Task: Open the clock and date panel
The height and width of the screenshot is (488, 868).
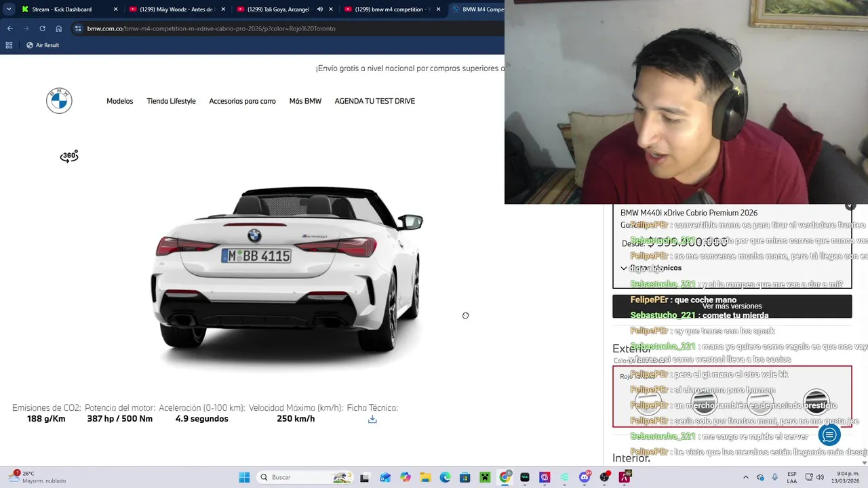Action: pyautogui.click(x=847, y=477)
